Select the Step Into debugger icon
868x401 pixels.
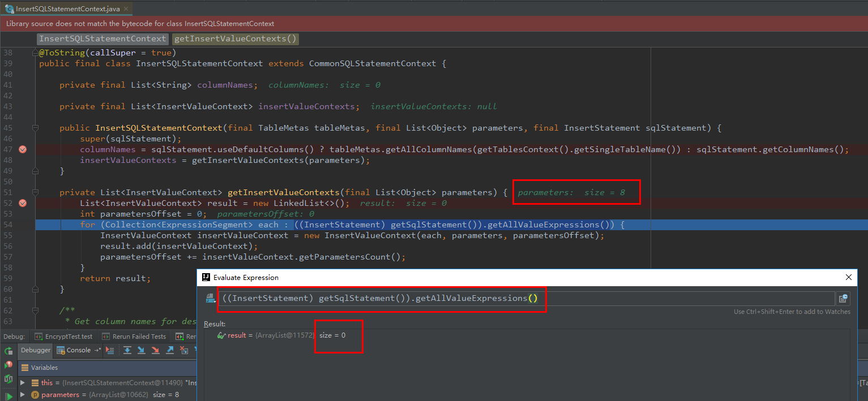(141, 350)
